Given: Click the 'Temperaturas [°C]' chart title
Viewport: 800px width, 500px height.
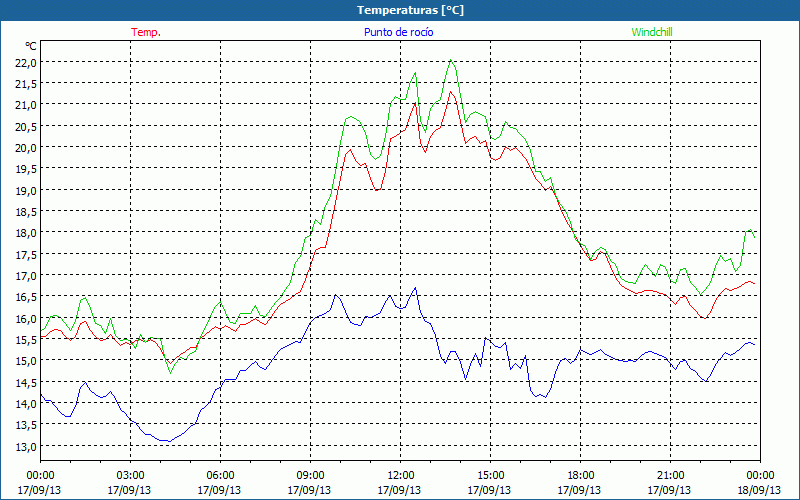Looking at the screenshot, I should pyautogui.click(x=410, y=10).
